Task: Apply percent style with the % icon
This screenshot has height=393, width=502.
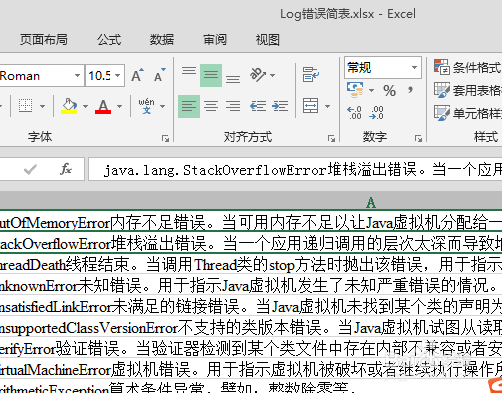Action: pyautogui.click(x=389, y=91)
